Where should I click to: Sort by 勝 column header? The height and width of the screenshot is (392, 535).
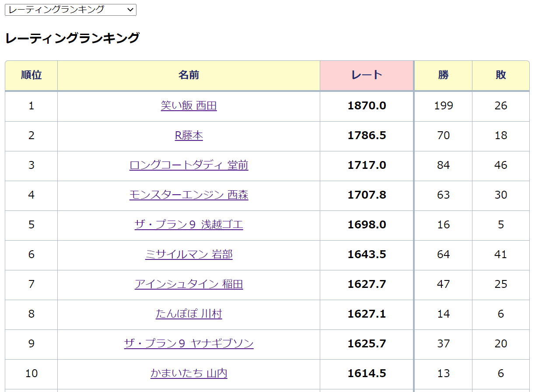(443, 75)
